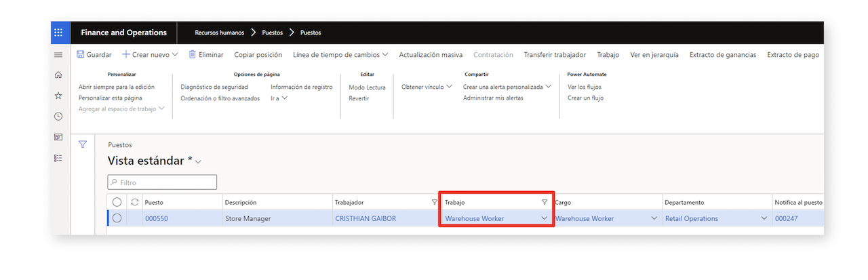This screenshot has width=868, height=280.
Task: Open Modules list icon in sidebar
Action: 58,158
